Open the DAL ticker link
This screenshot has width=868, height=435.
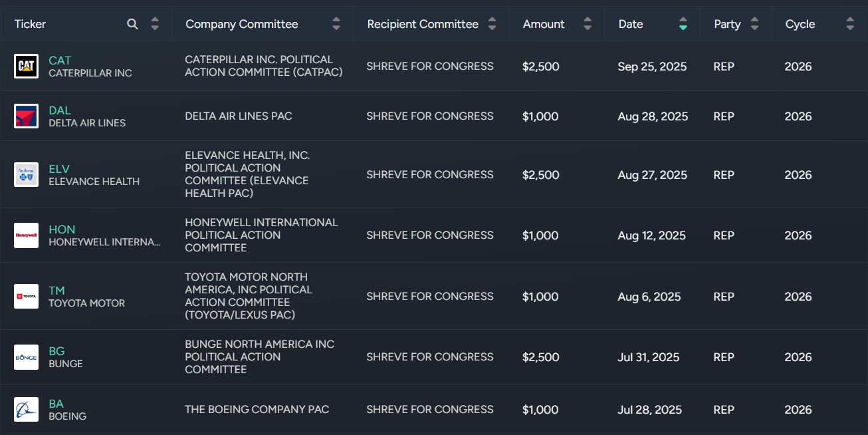[x=60, y=110]
